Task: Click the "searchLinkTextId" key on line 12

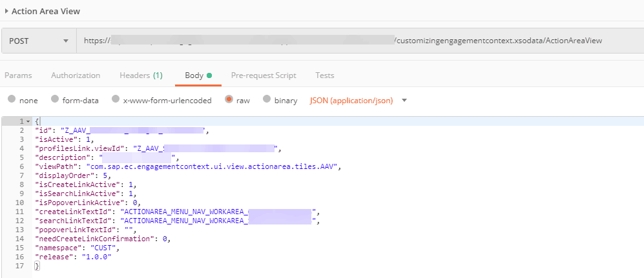Action: [73, 221]
